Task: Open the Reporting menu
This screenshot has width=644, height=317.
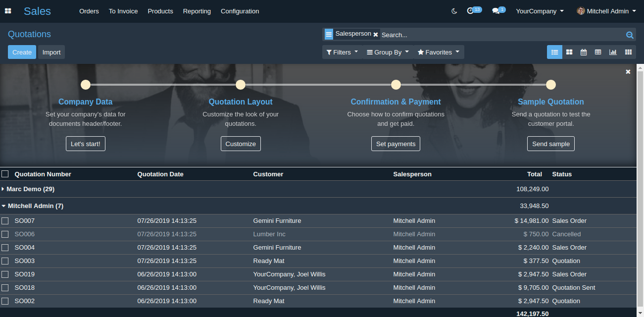Action: click(197, 11)
